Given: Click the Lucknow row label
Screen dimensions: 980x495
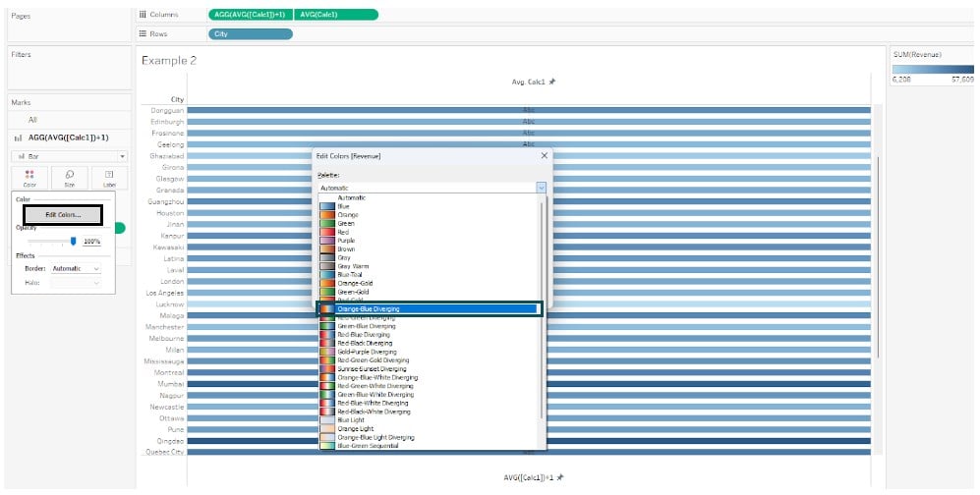Looking at the screenshot, I should click(x=170, y=304).
